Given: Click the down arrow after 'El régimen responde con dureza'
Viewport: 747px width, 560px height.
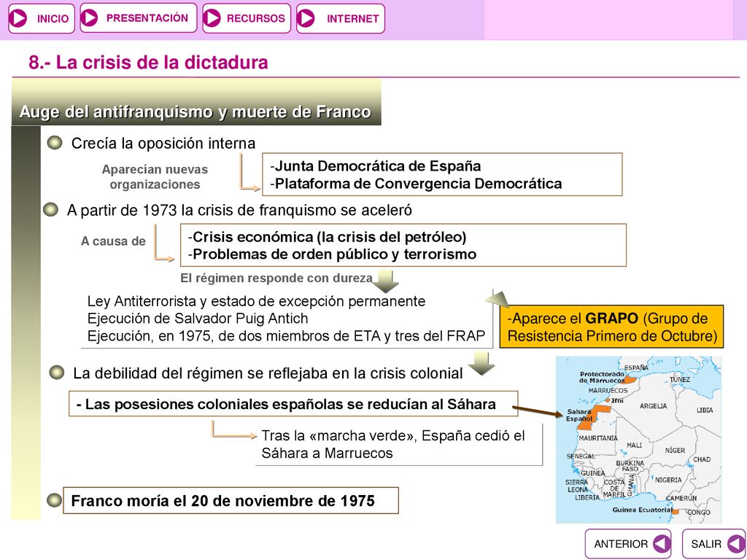Looking at the screenshot, I should 385,281.
